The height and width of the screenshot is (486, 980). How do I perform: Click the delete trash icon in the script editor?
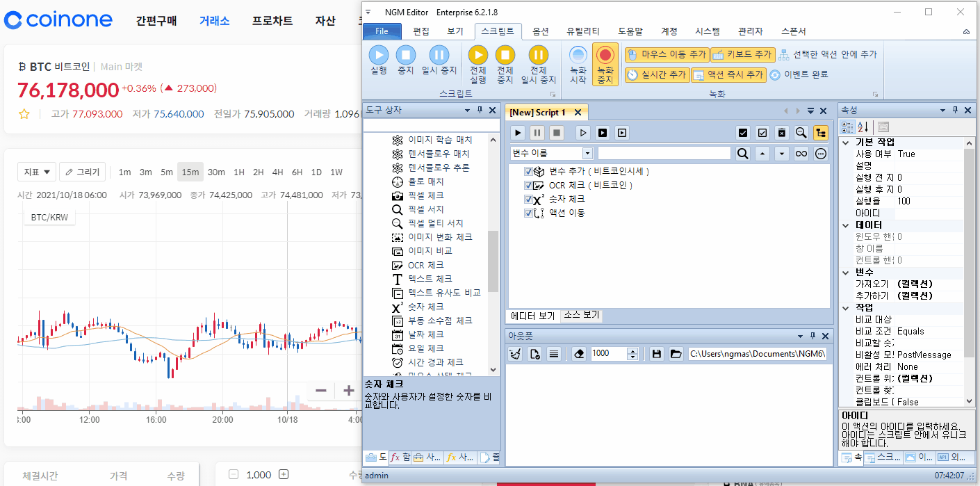coord(782,132)
